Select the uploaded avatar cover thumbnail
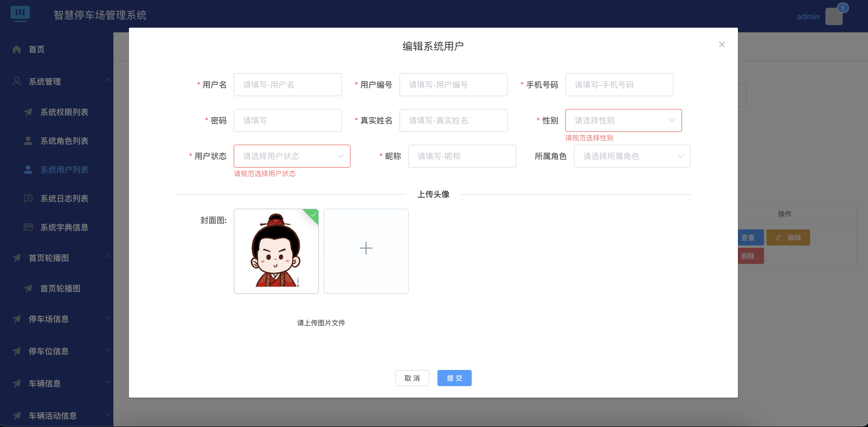 (x=276, y=251)
